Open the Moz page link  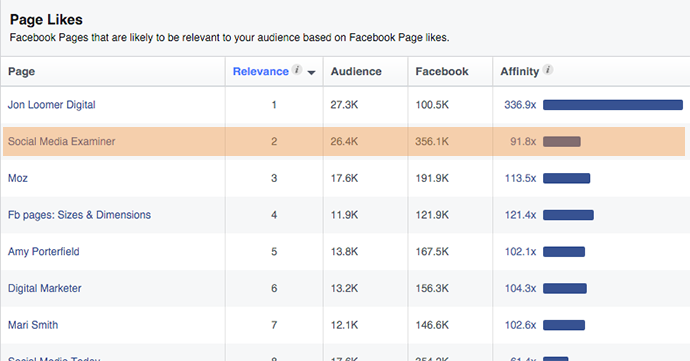(x=18, y=178)
